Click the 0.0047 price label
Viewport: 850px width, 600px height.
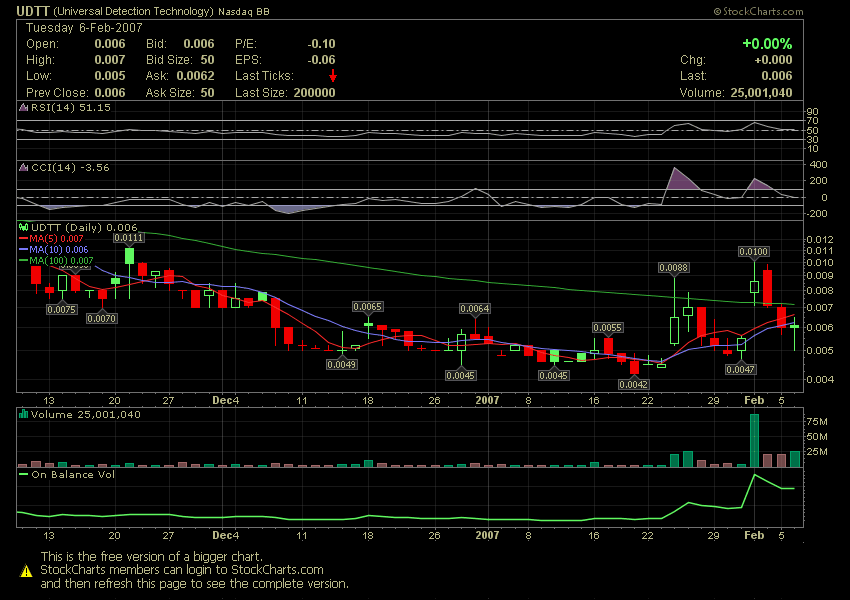tap(740, 370)
